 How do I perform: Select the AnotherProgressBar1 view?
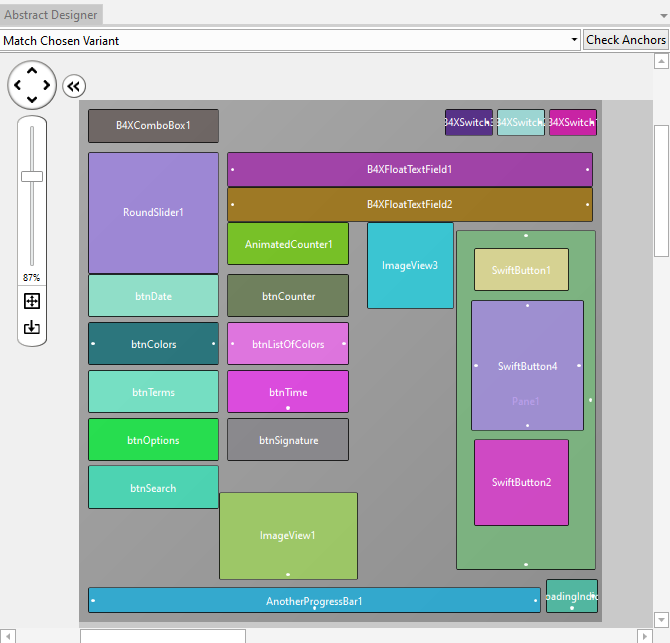(314, 600)
